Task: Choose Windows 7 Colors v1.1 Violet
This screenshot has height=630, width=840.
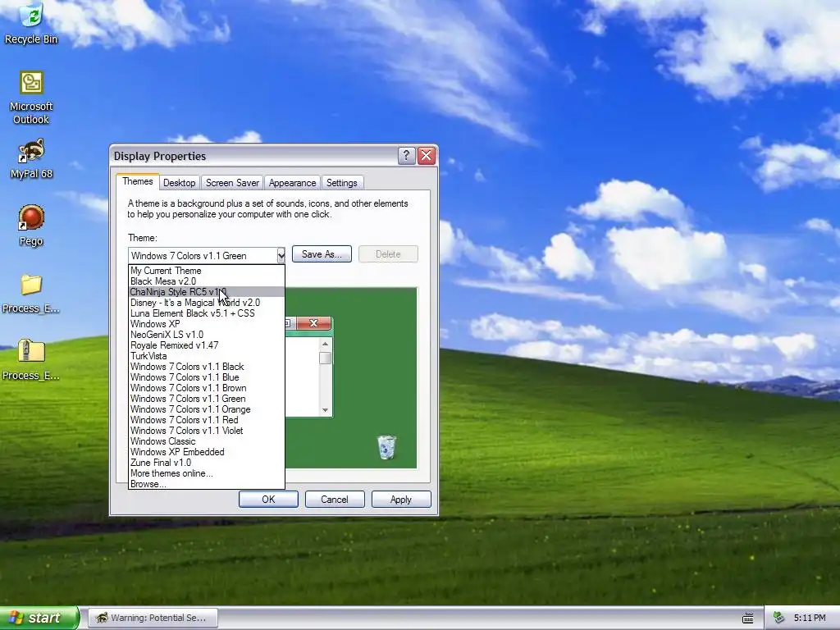Action: 207,431
